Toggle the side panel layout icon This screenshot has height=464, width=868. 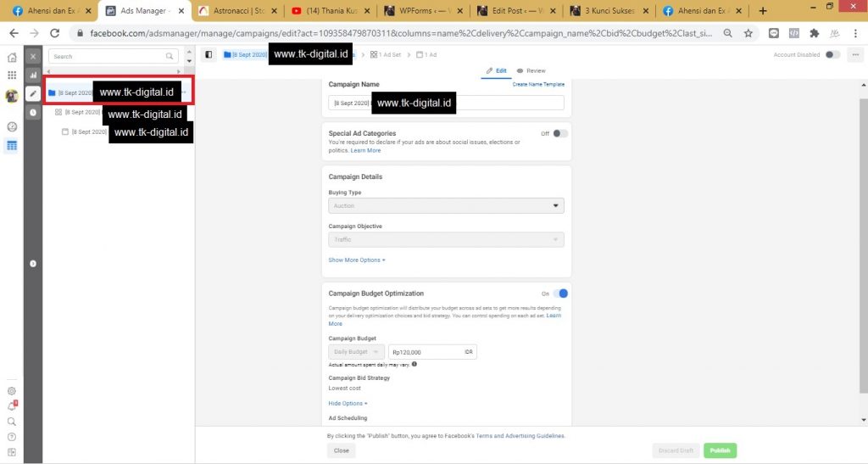(x=209, y=54)
